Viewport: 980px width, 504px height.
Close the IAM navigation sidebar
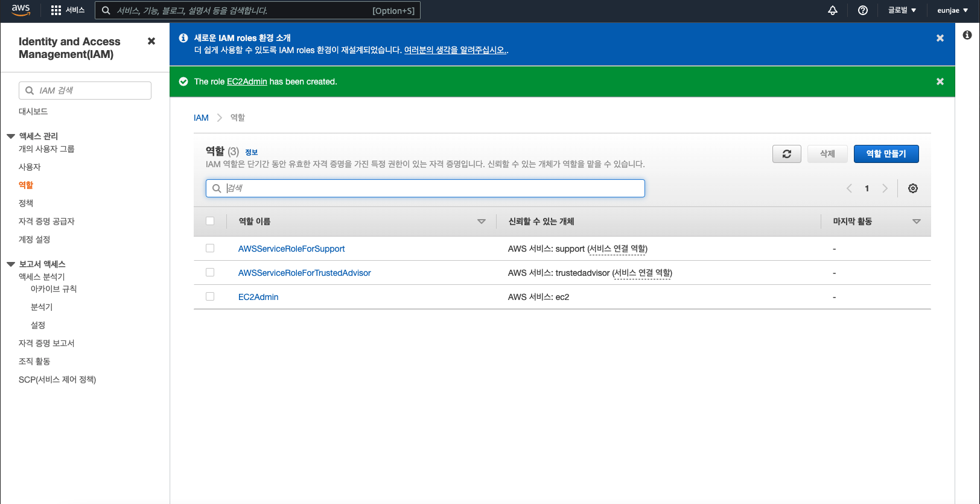point(151,41)
